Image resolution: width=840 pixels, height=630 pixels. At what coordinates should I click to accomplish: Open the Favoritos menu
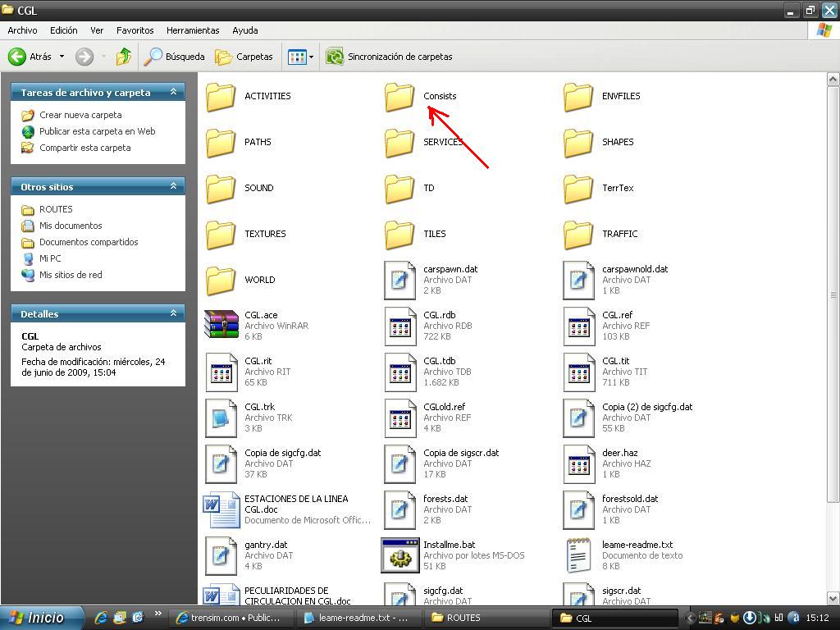point(135,30)
